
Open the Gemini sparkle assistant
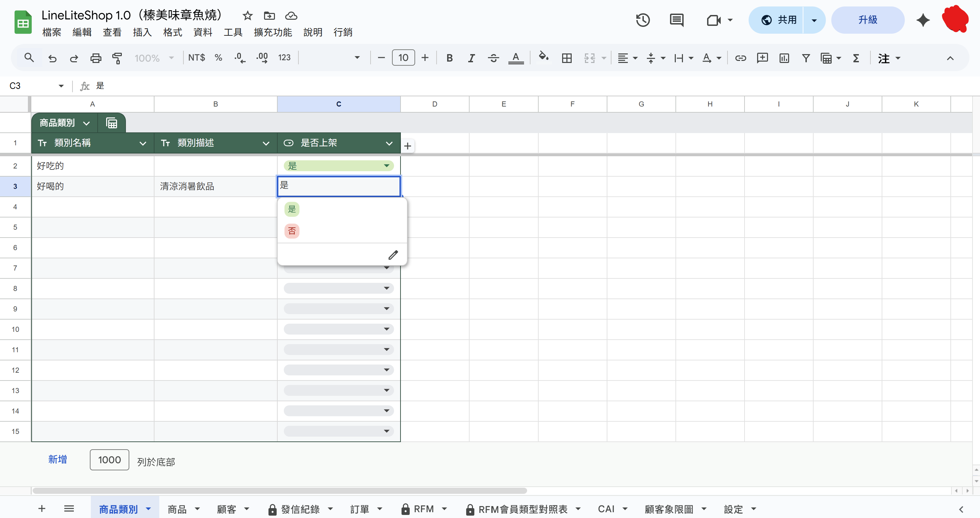(923, 20)
